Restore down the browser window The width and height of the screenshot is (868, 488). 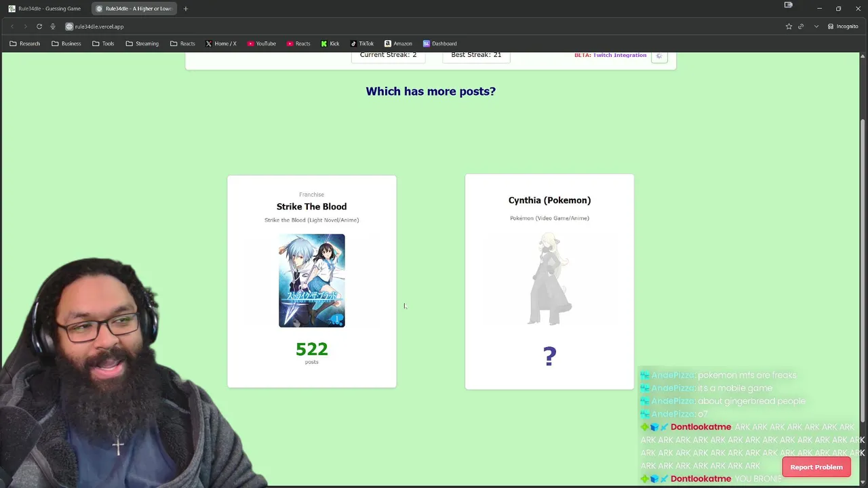[838, 9]
